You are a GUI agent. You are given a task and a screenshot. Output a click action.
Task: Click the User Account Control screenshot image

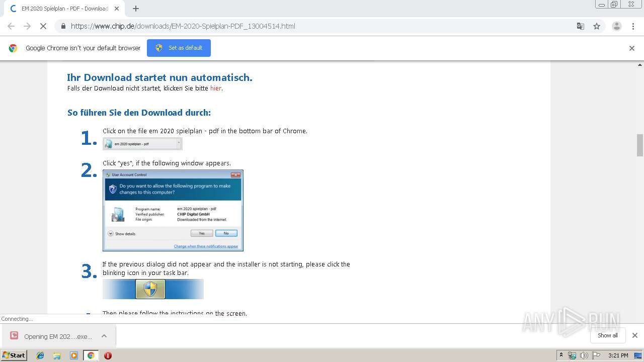coord(173,210)
